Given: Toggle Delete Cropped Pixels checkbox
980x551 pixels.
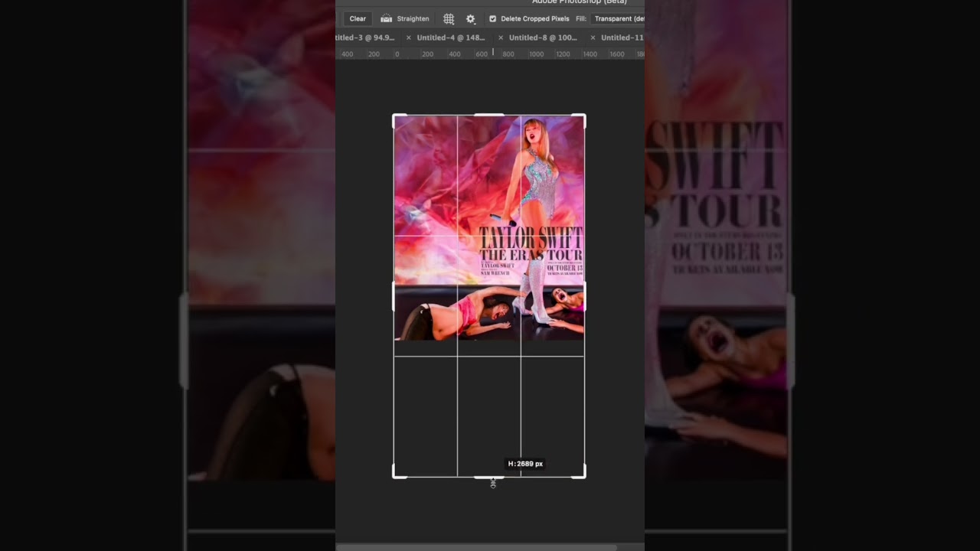Looking at the screenshot, I should [492, 18].
